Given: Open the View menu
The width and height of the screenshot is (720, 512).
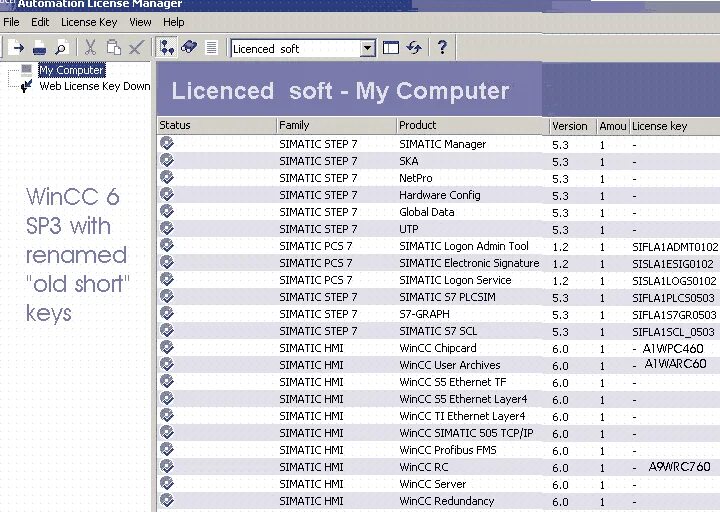Looking at the screenshot, I should (140, 22).
